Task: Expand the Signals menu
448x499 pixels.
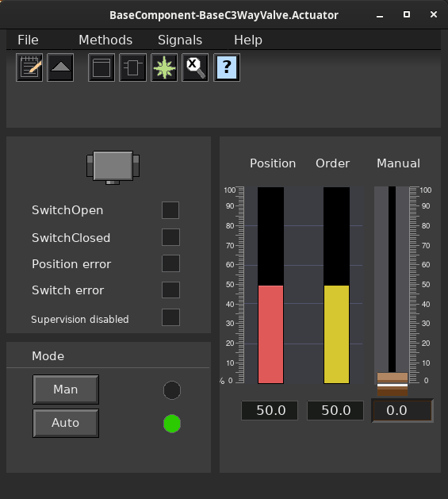Action: click(x=180, y=40)
